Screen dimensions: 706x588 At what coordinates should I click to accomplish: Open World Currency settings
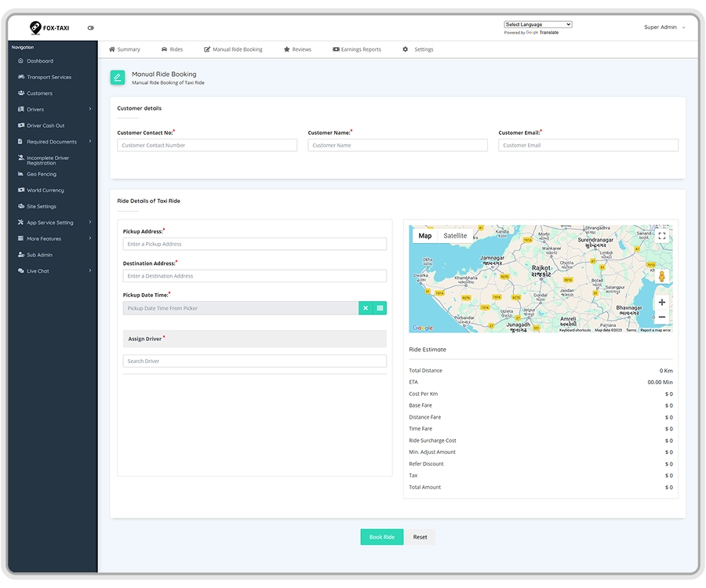pos(45,191)
